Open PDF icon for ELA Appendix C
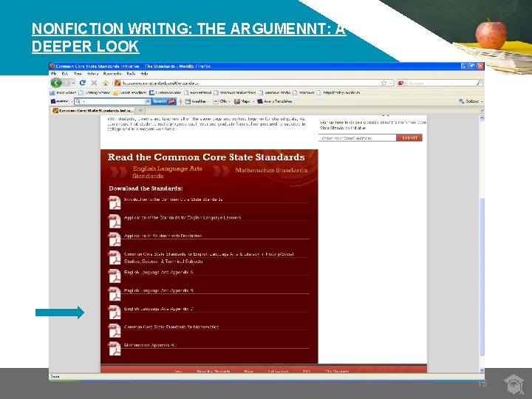 (x=115, y=312)
